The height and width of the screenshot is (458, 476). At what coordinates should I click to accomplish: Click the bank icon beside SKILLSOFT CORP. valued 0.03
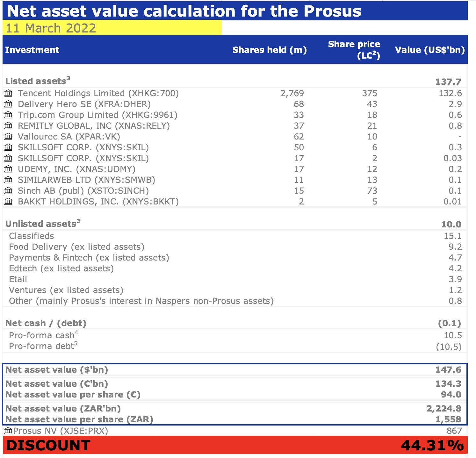pyautogui.click(x=9, y=158)
